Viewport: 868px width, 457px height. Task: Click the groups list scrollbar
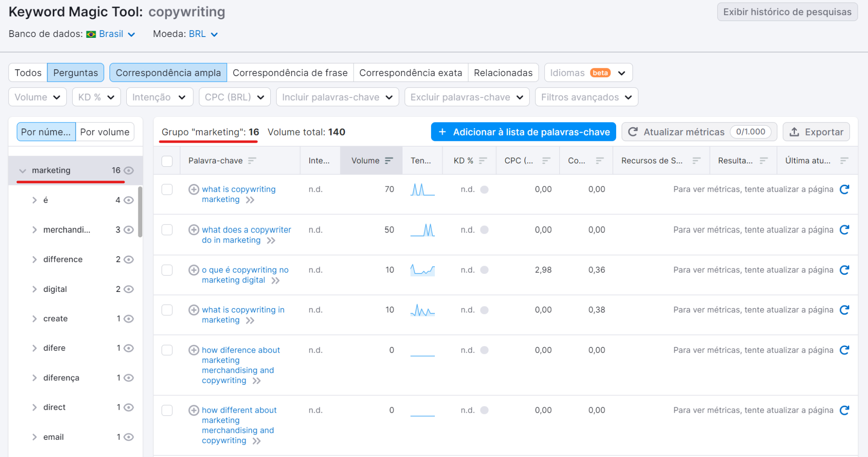click(140, 212)
